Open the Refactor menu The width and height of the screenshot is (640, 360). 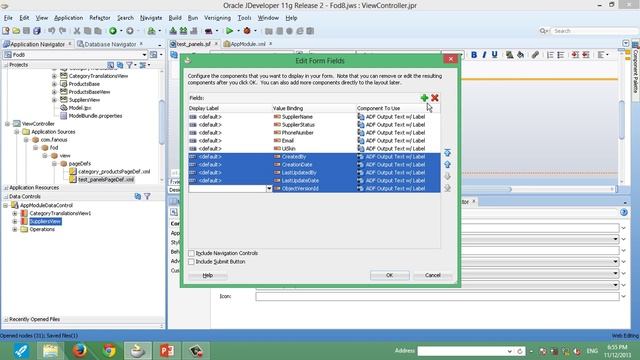[x=100, y=18]
